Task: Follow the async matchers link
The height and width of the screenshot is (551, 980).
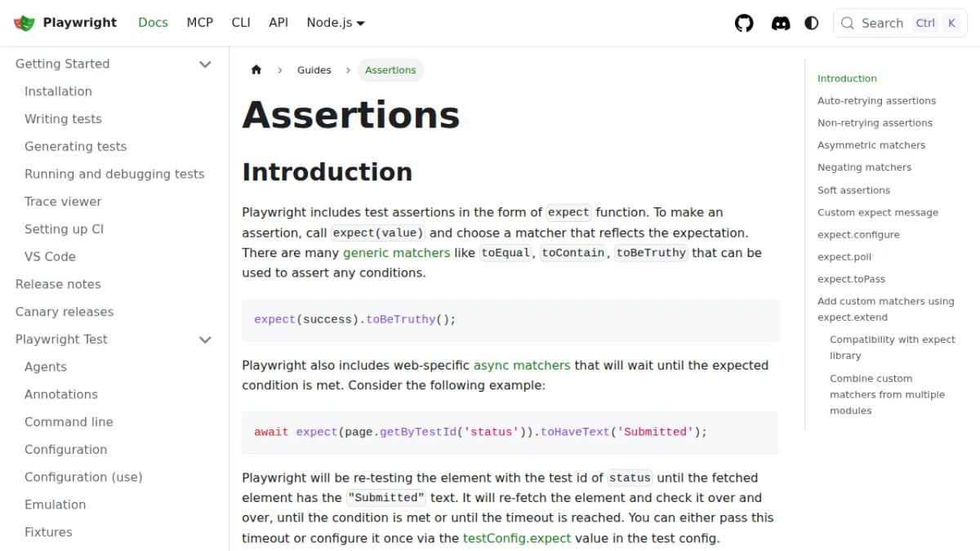Action: [x=522, y=366]
